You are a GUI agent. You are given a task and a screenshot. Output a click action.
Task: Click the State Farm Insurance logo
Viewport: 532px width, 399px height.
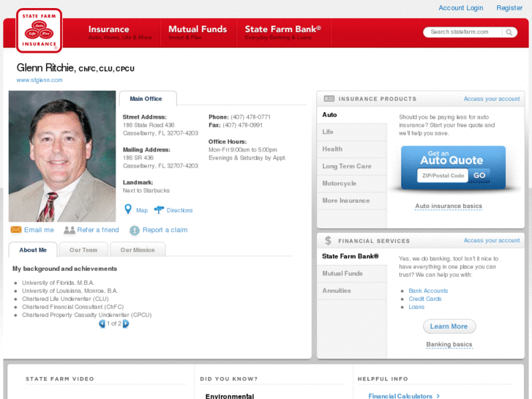[x=39, y=31]
